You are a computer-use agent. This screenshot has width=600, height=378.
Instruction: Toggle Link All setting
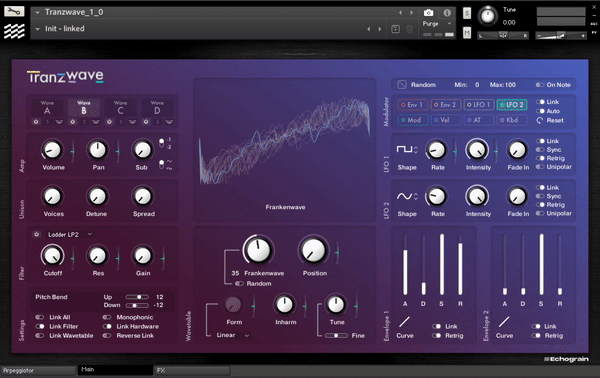(40, 317)
